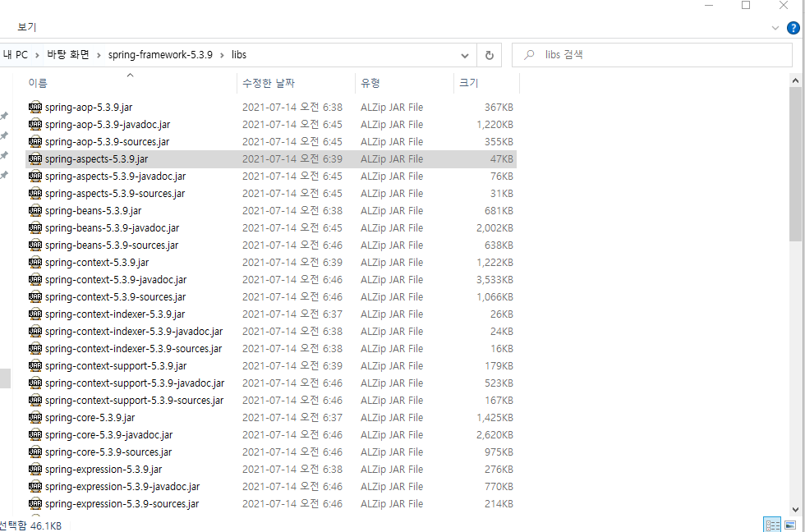Expand the chevron after spring-framework-5.3.9 in breadcrumb

click(222, 55)
